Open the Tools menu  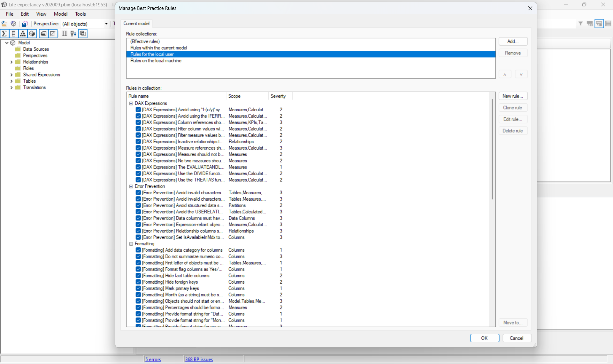[80, 14]
